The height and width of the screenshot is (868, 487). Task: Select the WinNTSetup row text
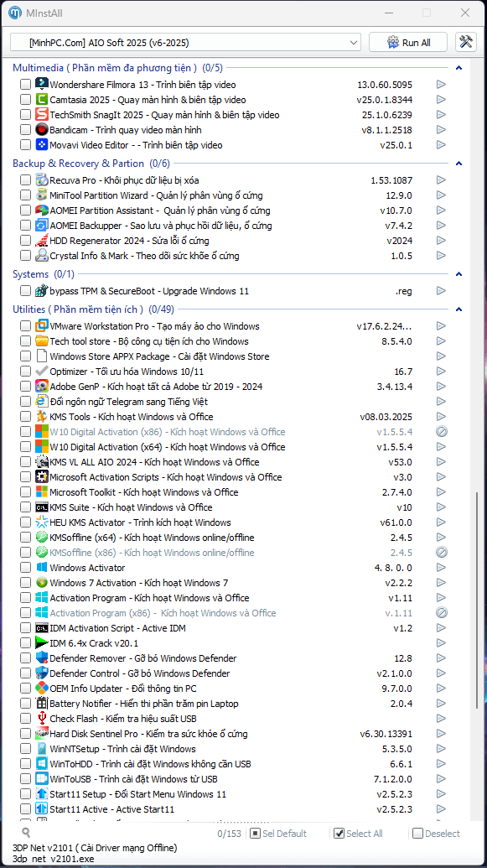123,748
